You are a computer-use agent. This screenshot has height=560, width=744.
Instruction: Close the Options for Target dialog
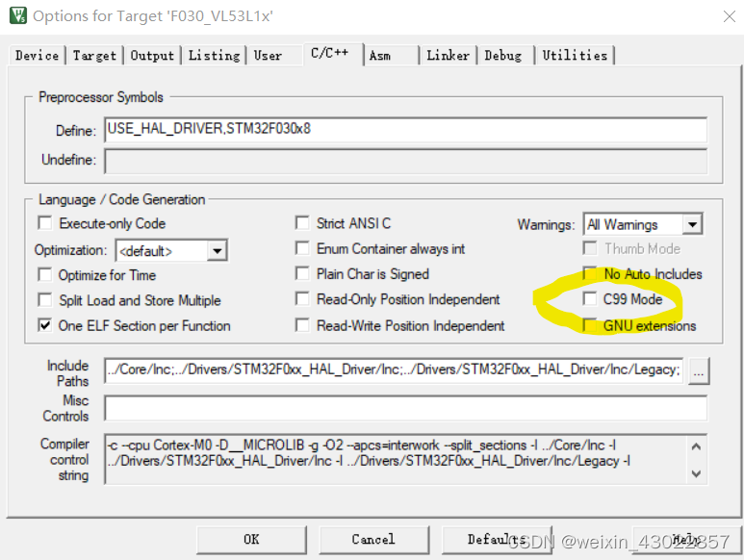click(x=730, y=16)
